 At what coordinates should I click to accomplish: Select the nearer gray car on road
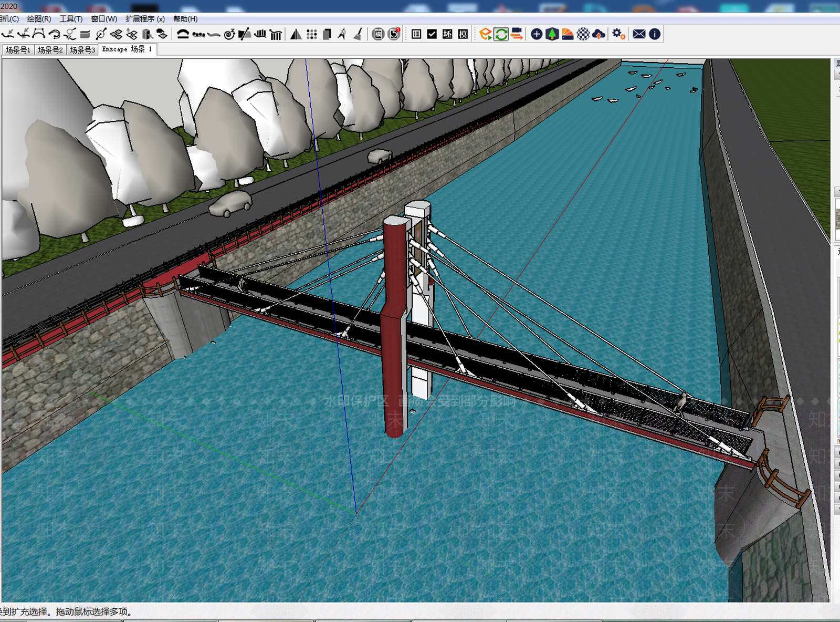(x=230, y=203)
